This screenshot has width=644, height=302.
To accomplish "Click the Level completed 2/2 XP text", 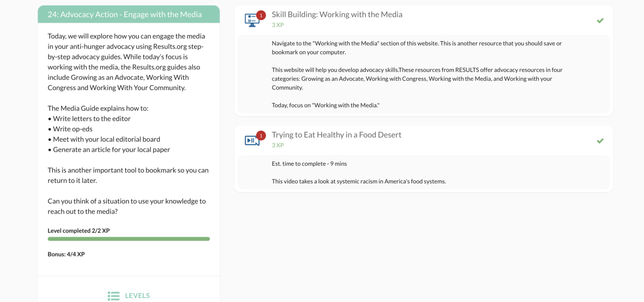I will 78,231.
